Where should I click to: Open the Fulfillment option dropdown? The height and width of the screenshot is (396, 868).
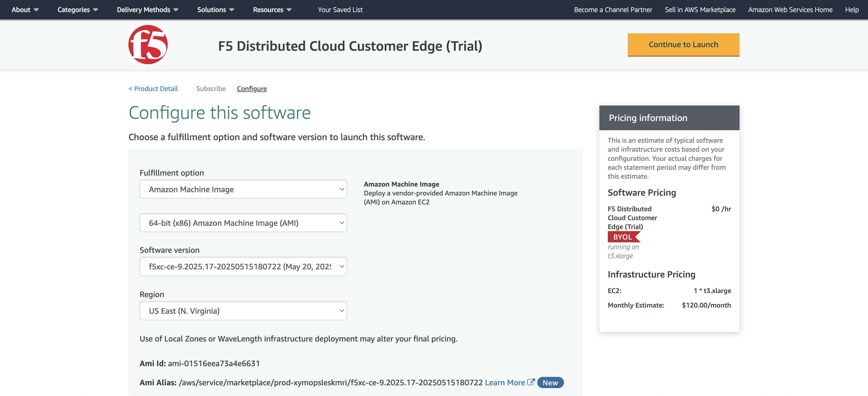(243, 189)
